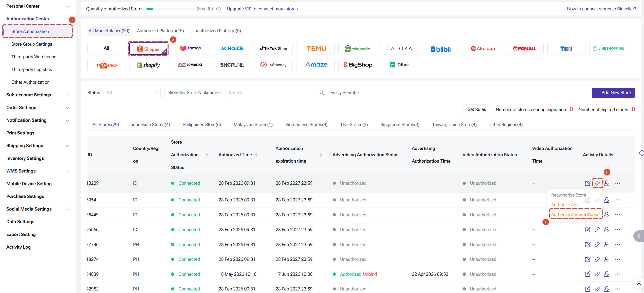Click the edit icon for store 3209
Image resolution: width=644 pixels, height=293 pixels.
[587, 183]
